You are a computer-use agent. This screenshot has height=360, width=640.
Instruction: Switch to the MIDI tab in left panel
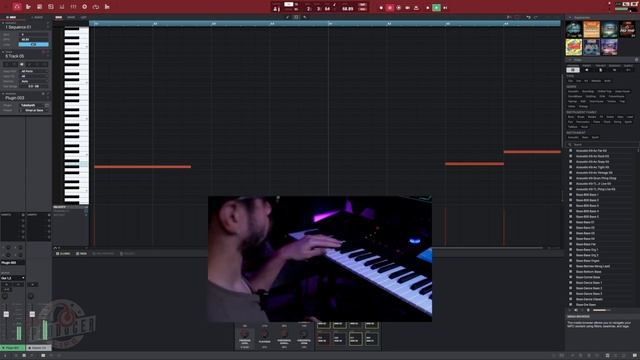coord(11,18)
